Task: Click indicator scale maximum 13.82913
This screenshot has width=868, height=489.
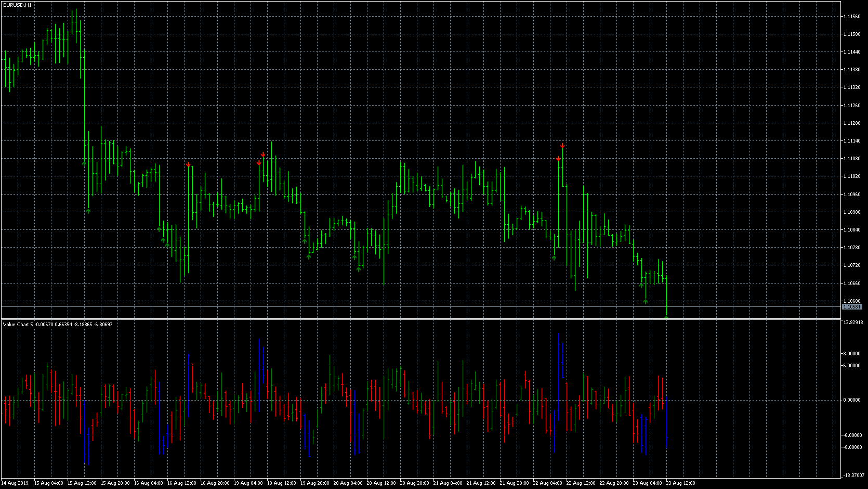Action: click(x=852, y=323)
